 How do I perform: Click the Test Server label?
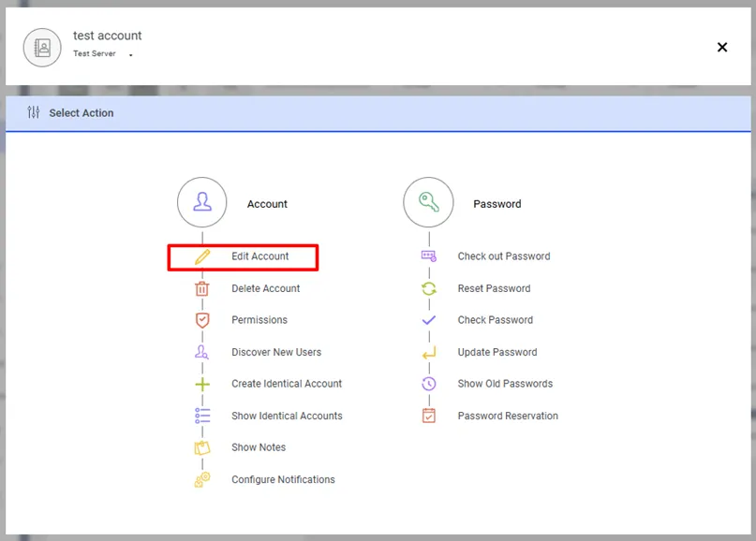tap(95, 53)
